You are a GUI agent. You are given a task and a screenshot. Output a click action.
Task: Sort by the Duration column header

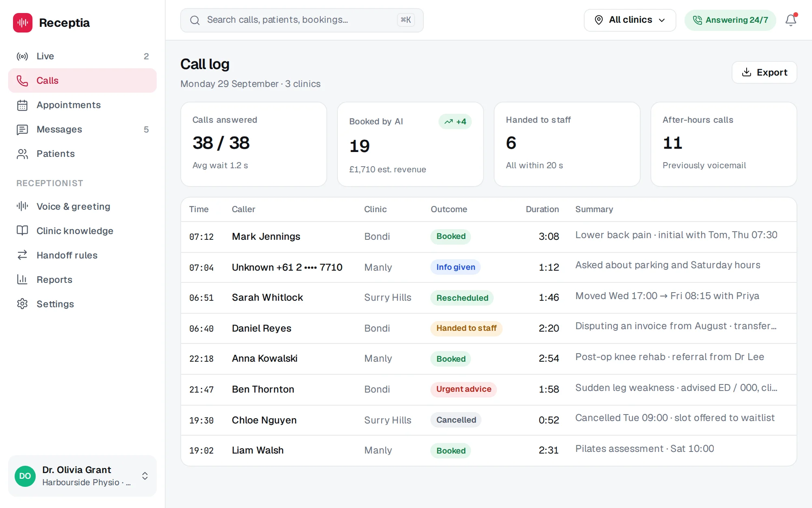click(x=542, y=209)
